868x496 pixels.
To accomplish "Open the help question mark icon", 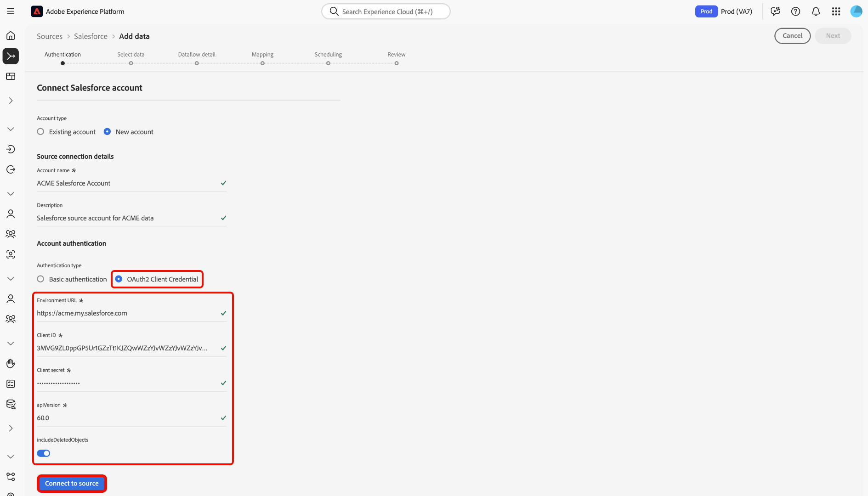I will pyautogui.click(x=796, y=11).
